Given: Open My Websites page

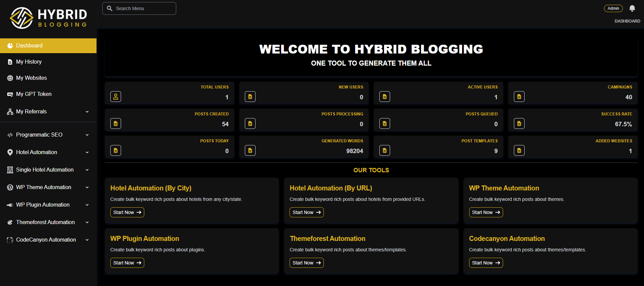Looking at the screenshot, I should 48,78.
